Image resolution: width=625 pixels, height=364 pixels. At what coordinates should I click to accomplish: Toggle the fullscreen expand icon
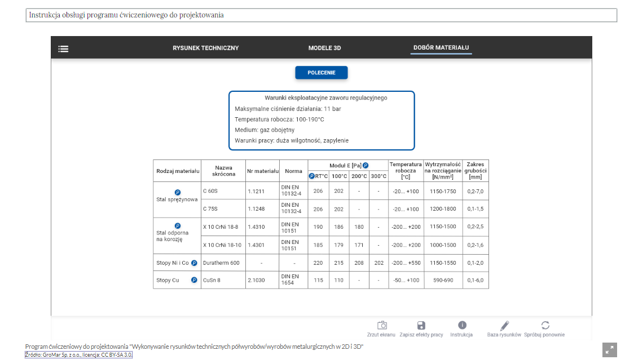point(609,349)
